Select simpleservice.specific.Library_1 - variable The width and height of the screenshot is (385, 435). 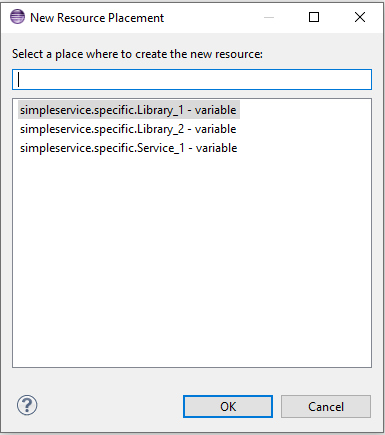click(129, 110)
